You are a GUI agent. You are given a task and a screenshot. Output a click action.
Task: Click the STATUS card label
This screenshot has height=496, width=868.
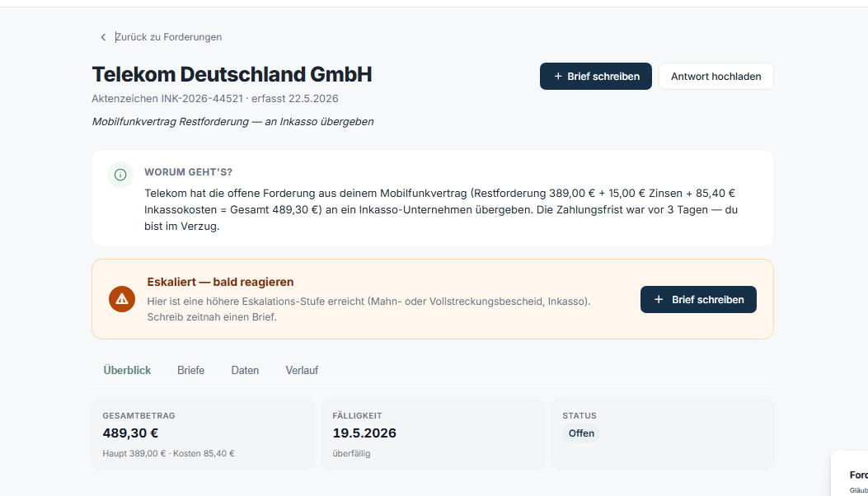point(579,416)
